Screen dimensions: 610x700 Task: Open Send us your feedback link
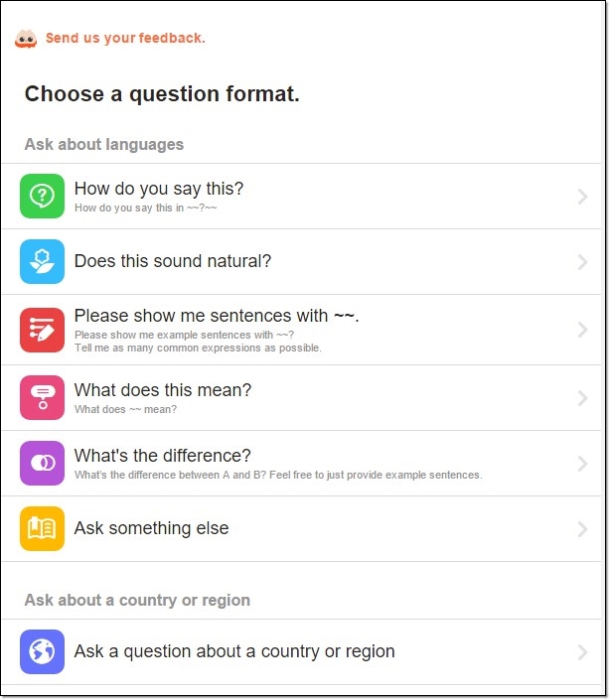click(125, 38)
